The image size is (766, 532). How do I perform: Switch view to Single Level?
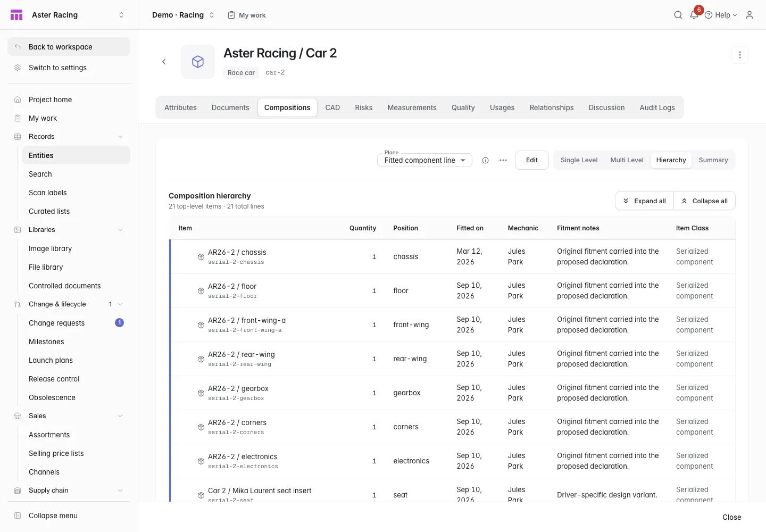[x=579, y=160]
